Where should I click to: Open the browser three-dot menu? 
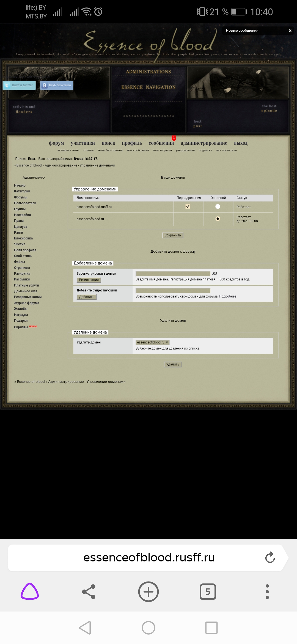(267, 591)
